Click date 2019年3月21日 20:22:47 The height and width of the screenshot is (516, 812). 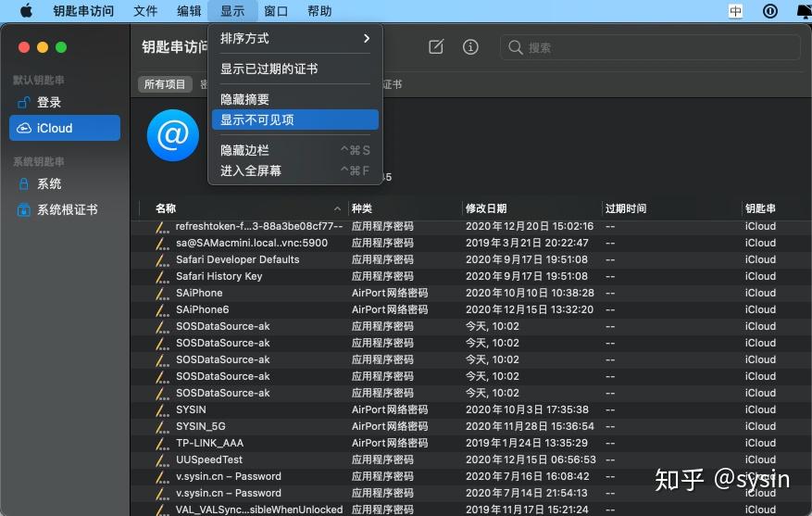click(527, 243)
